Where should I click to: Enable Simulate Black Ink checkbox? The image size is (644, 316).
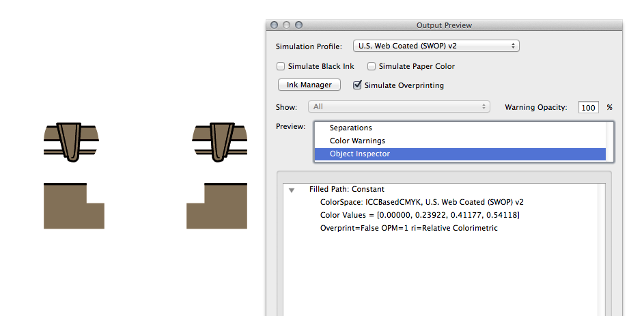click(281, 66)
